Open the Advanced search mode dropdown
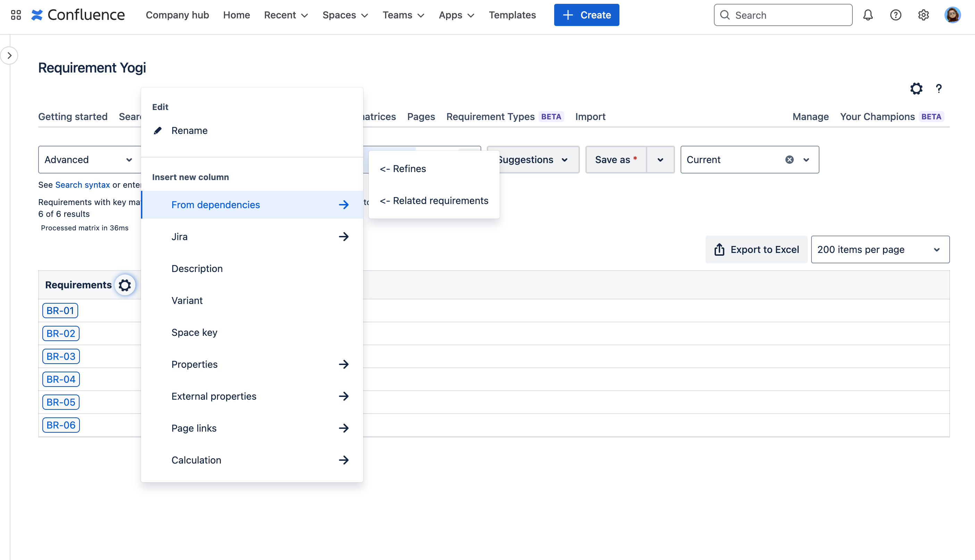Viewport: 975px width, 560px height. tap(89, 160)
